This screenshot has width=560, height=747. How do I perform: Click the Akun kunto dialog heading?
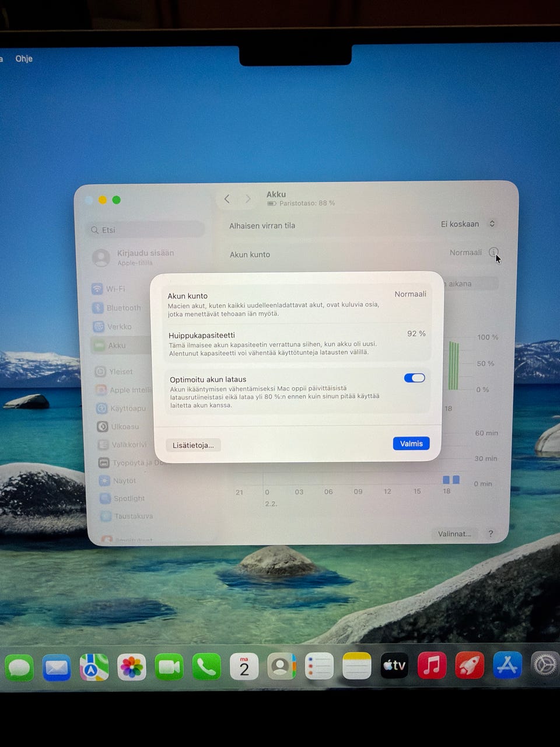tap(188, 296)
